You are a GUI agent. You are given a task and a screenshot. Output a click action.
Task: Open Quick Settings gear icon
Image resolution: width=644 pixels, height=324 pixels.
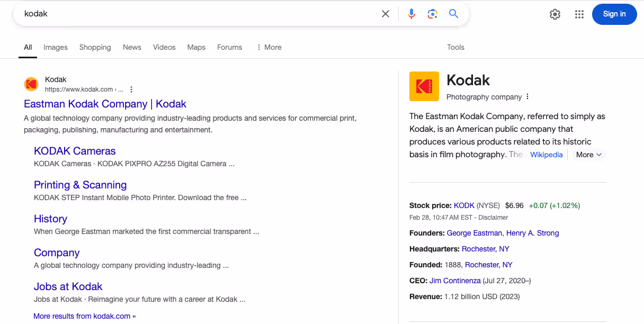pyautogui.click(x=555, y=14)
